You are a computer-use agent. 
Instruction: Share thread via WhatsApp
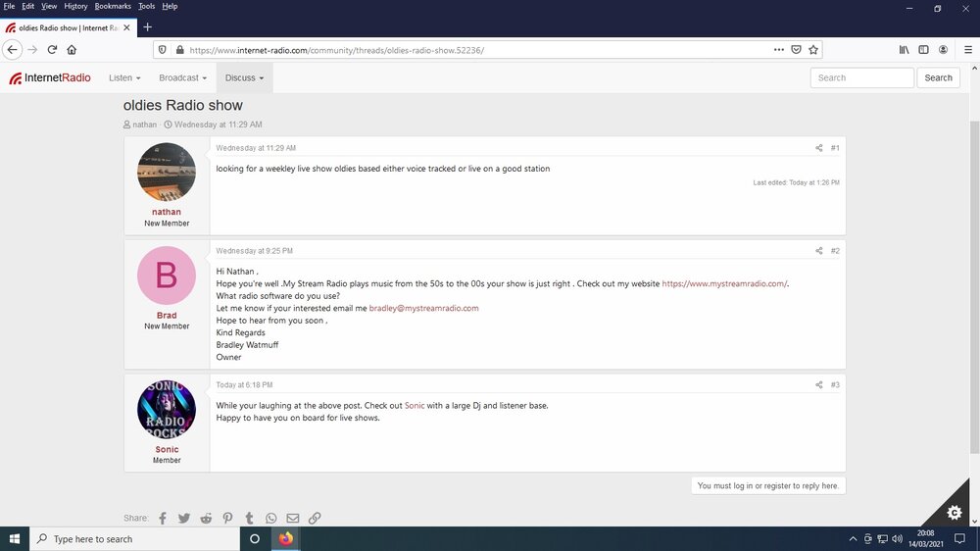(270, 518)
